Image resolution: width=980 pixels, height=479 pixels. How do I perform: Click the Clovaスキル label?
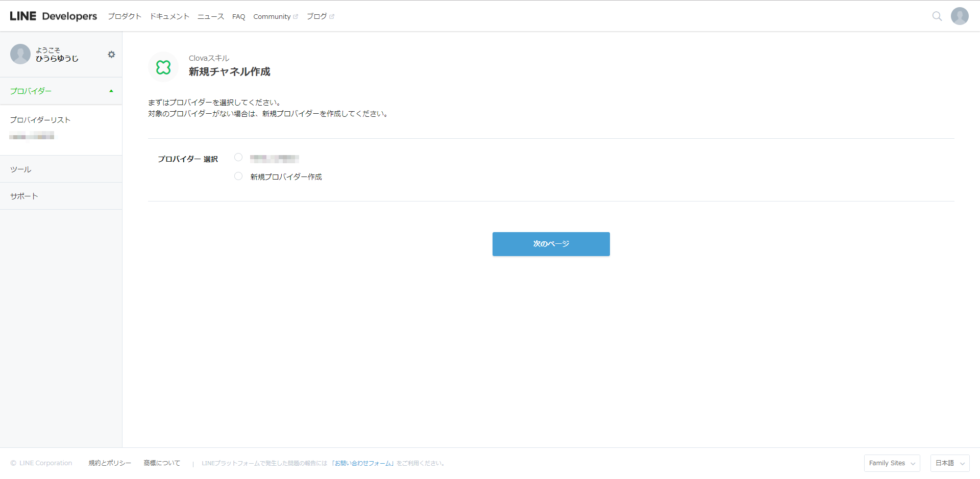tap(209, 58)
